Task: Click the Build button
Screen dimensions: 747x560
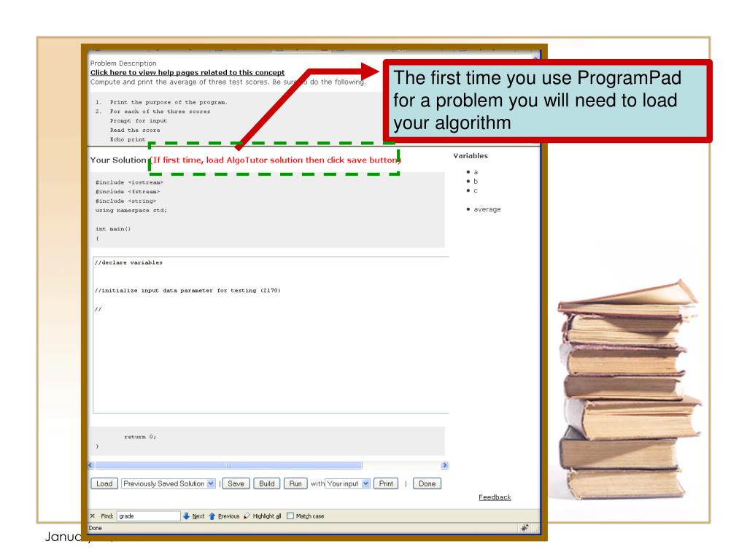Action: coord(267,483)
